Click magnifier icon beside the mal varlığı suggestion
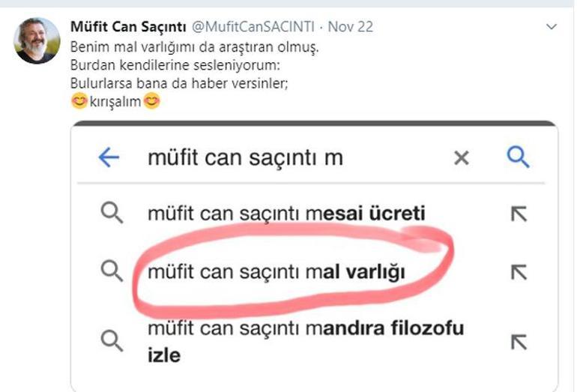 click(x=112, y=271)
